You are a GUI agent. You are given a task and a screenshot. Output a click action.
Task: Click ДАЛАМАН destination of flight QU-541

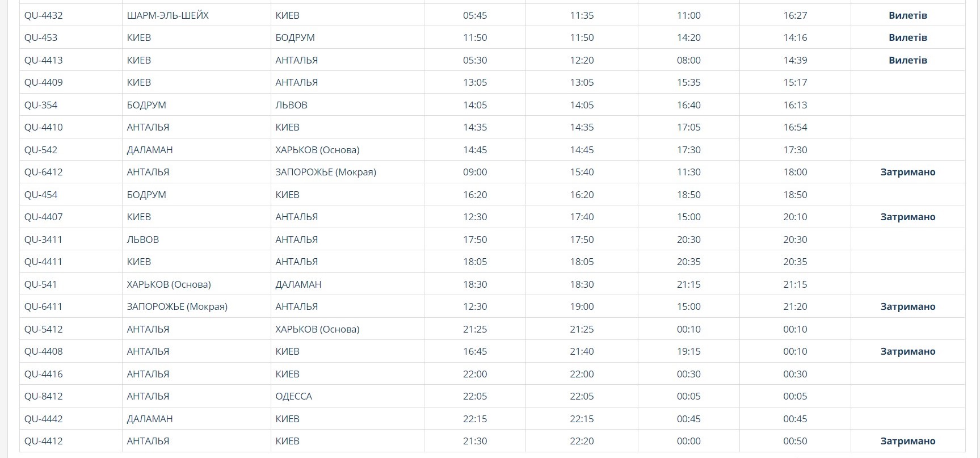pos(298,284)
